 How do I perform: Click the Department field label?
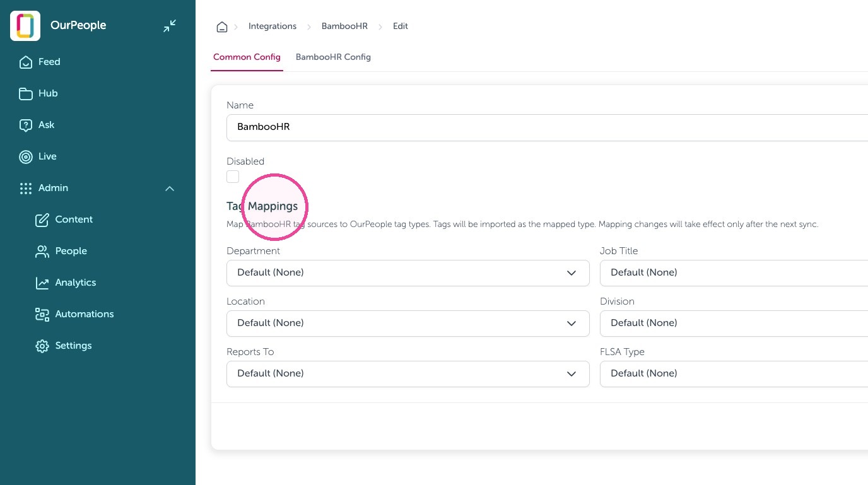(253, 251)
